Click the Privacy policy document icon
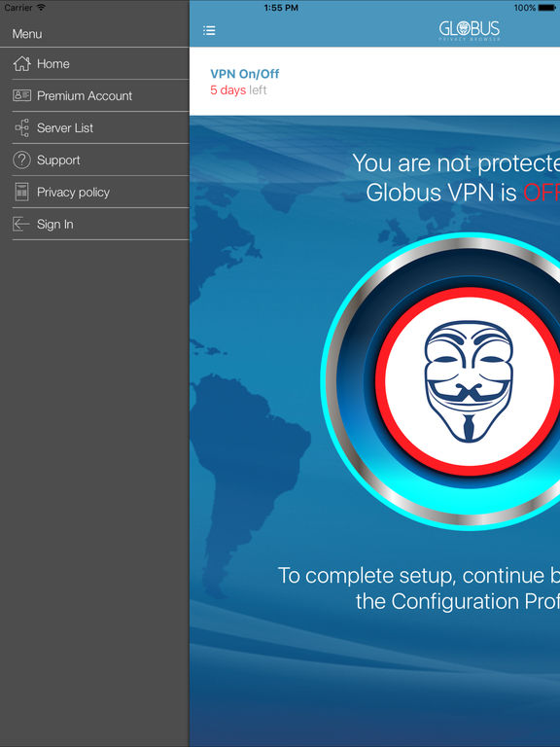The image size is (560, 747). [21, 192]
